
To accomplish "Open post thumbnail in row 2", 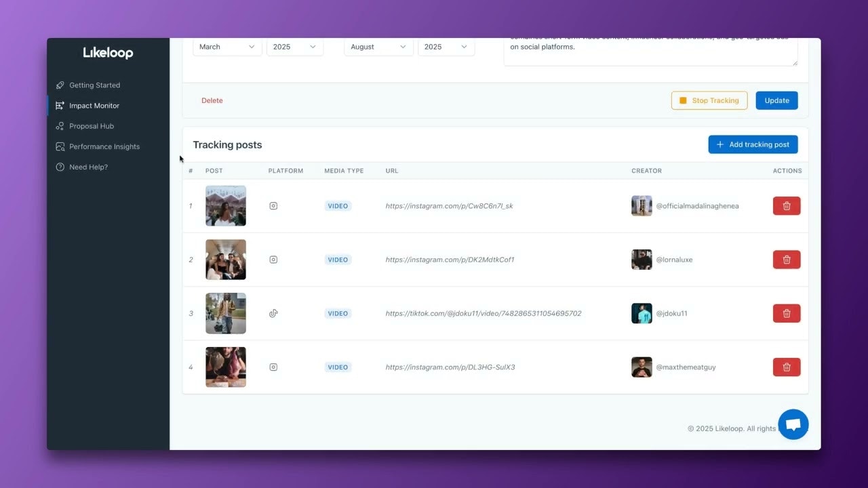I will coord(226,260).
